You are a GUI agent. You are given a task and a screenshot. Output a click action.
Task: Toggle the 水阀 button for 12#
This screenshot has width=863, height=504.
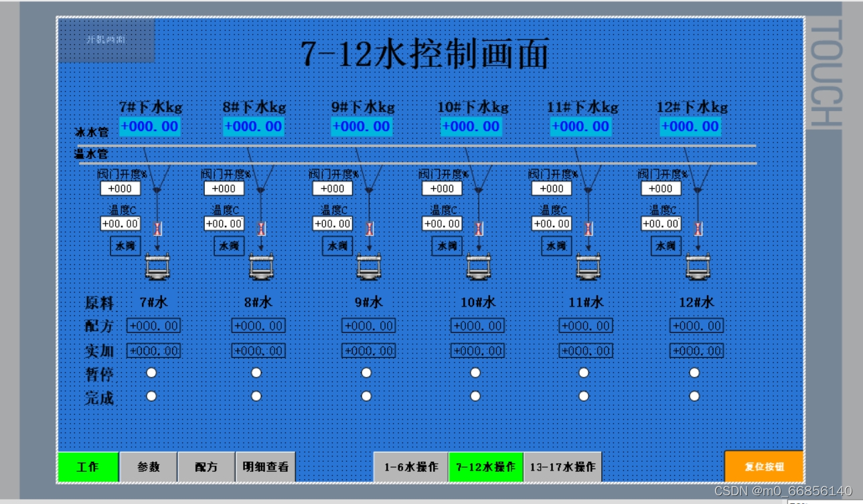coord(667,246)
